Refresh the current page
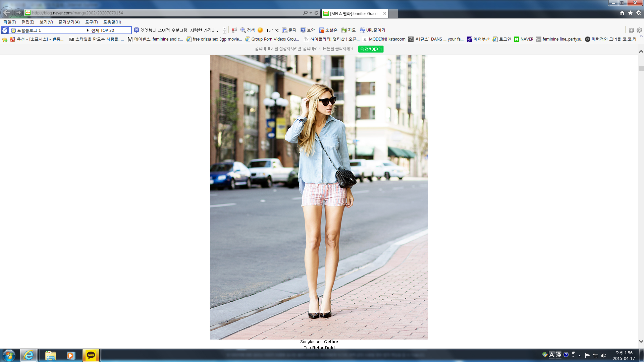Image resolution: width=644 pixels, height=362 pixels. (316, 13)
